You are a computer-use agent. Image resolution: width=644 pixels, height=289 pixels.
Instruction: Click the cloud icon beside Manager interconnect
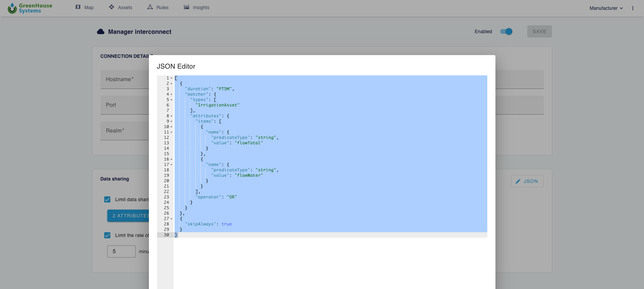pos(101,32)
